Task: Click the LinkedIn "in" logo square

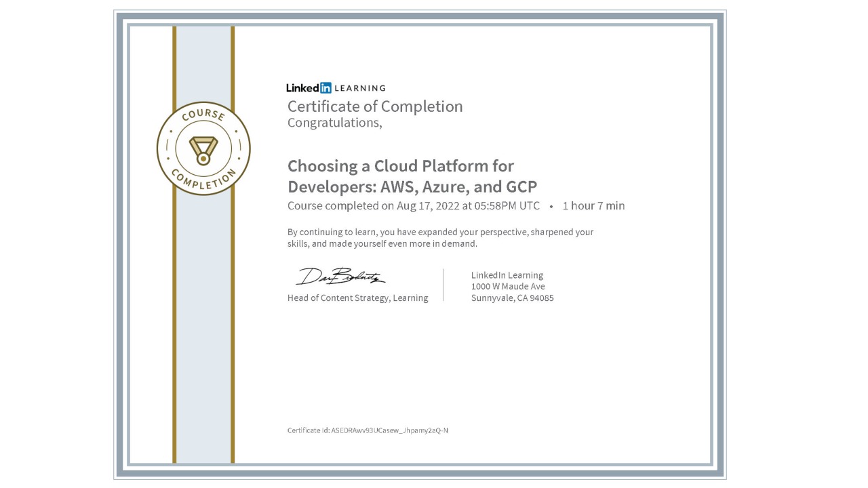Action: [x=325, y=87]
